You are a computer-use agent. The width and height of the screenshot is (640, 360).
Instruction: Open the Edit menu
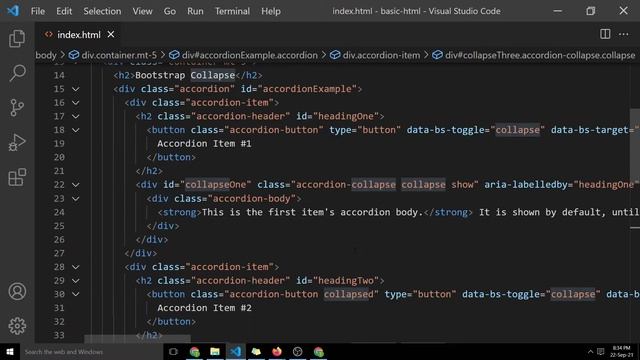64,11
